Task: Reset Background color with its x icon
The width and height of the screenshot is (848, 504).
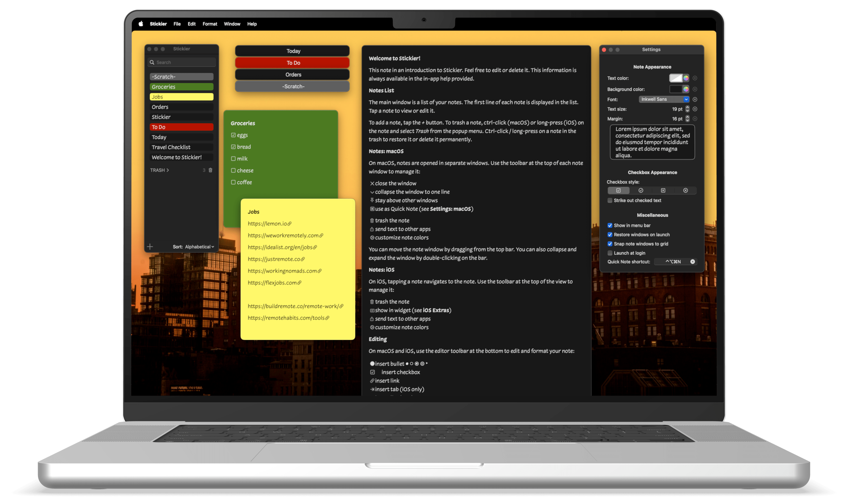Action: pos(695,89)
